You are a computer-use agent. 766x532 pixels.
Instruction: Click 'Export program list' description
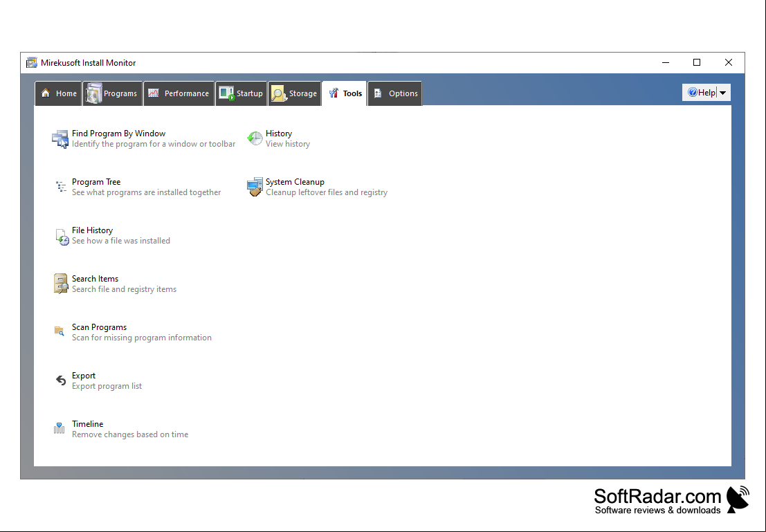(x=107, y=385)
